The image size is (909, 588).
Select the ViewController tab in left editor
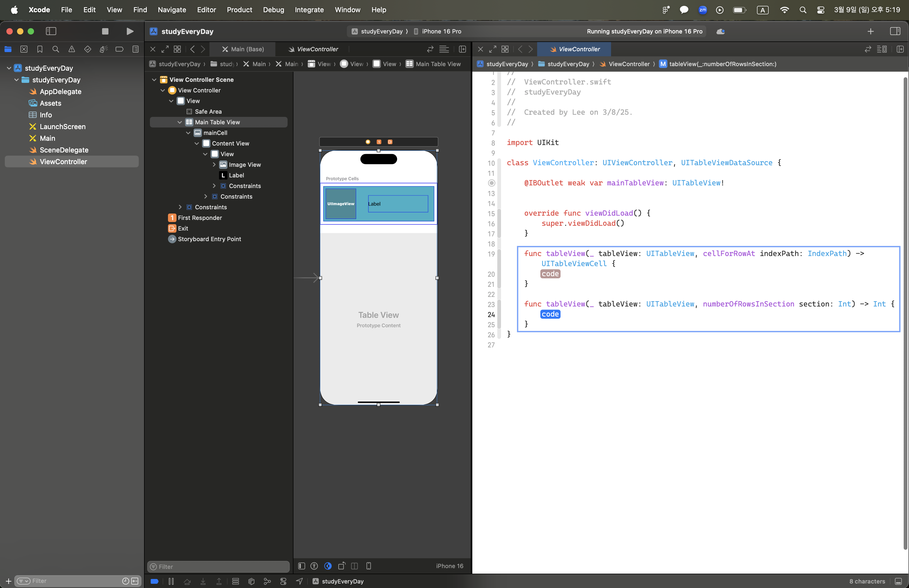pos(313,49)
